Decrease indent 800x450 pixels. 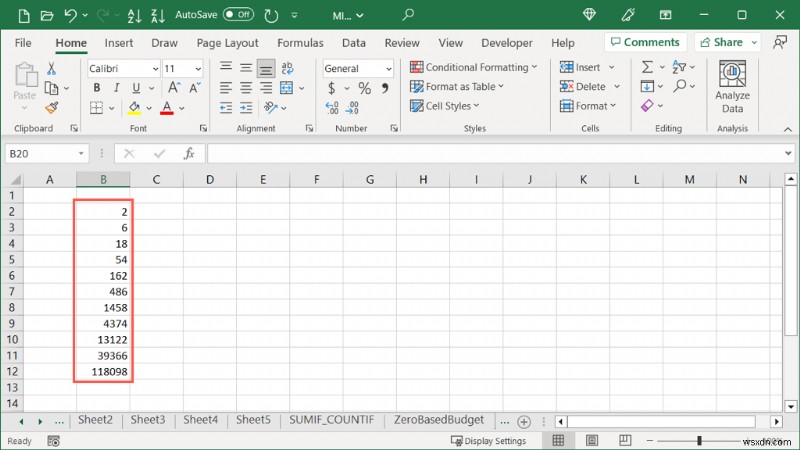tap(226, 108)
